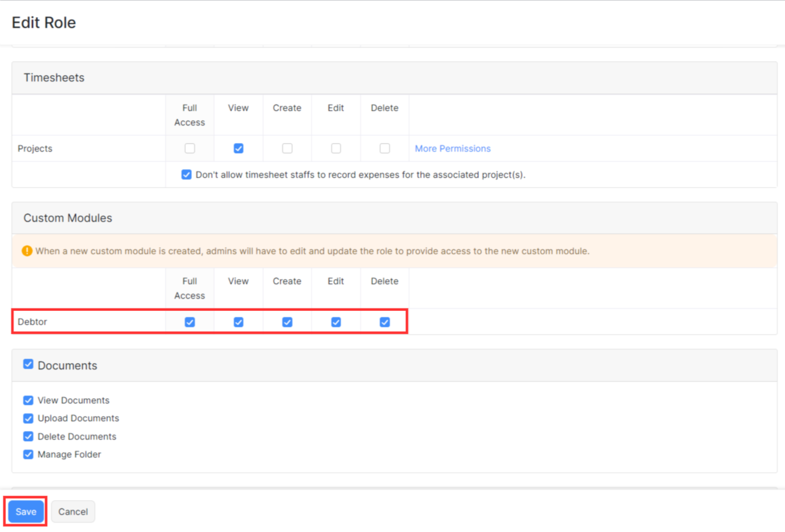Viewport: 785px width, 532px height.
Task: Enable the Delete permission for Projects
Action: 384,148
